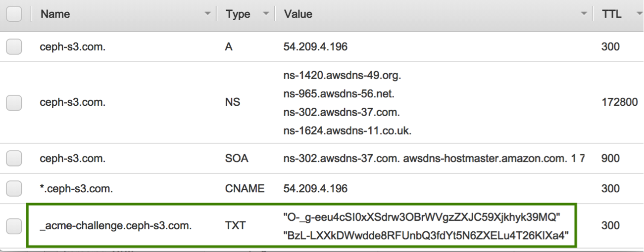
Task: Select the NS record row checkbox
Action: click(13, 104)
